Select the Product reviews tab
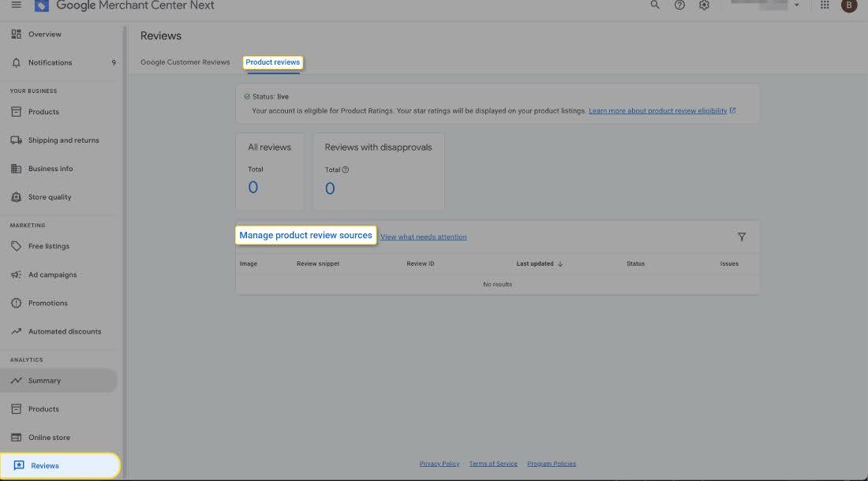This screenshot has width=868, height=481. click(x=272, y=62)
